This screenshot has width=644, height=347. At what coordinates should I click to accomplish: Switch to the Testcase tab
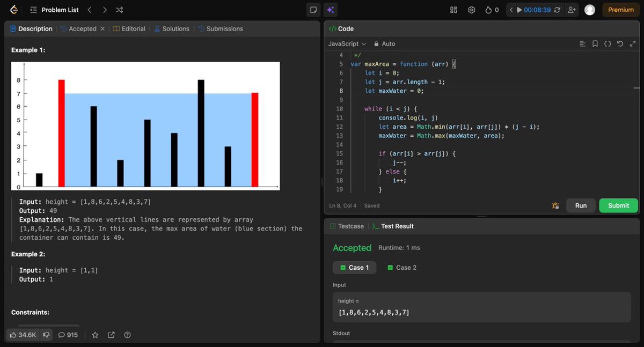(347, 226)
